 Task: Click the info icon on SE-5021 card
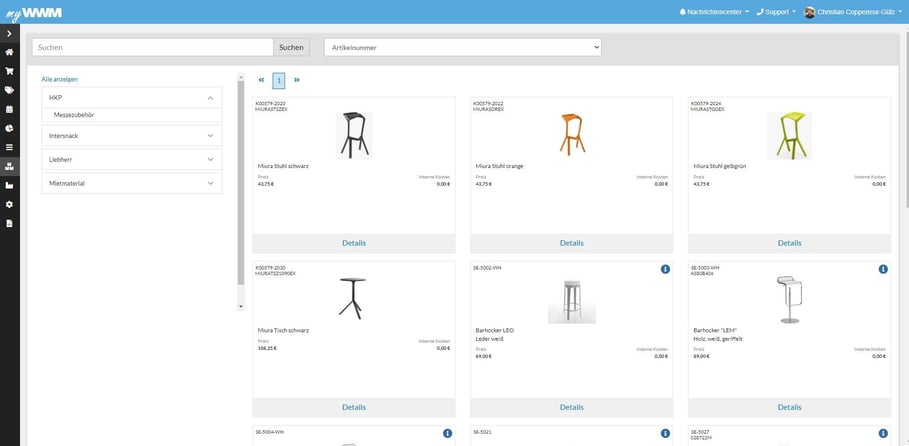[x=665, y=433]
